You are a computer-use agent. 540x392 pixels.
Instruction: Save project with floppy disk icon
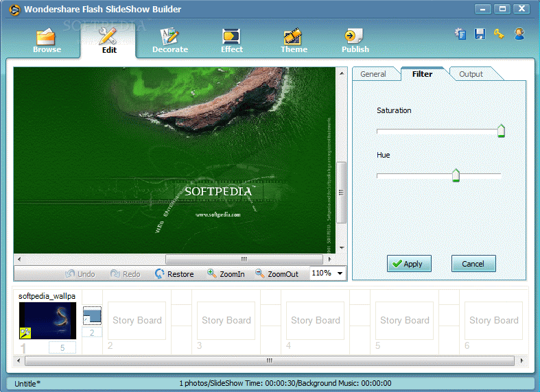(480, 34)
